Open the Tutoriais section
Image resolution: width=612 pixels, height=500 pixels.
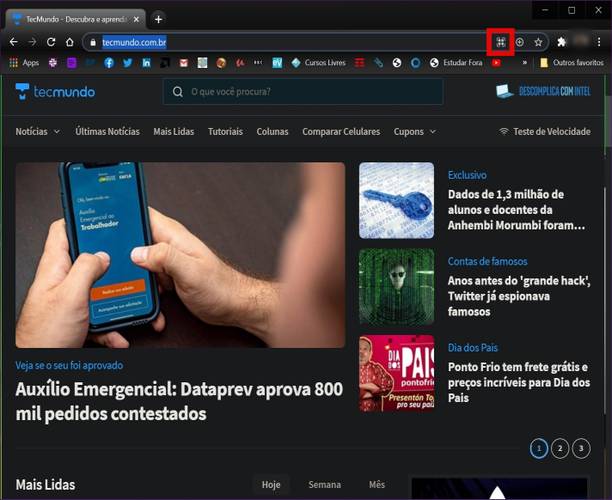click(x=225, y=132)
